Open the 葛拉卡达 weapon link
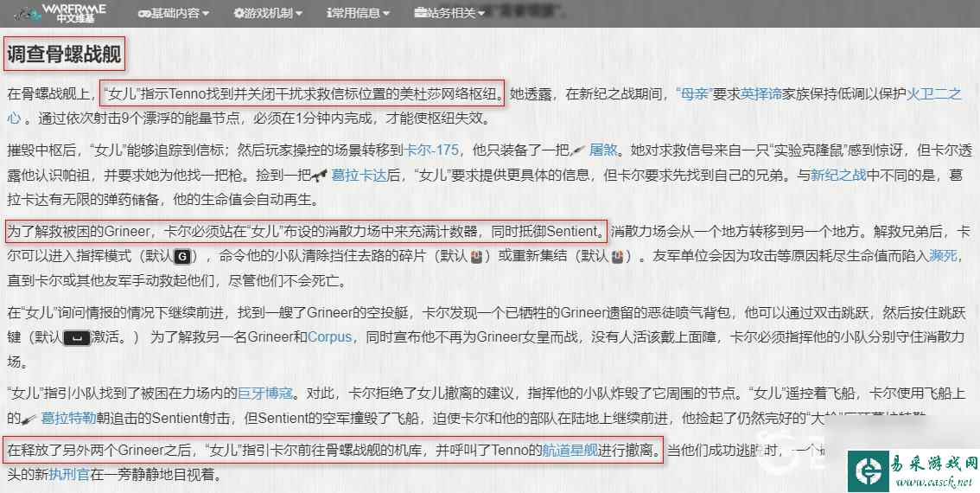This screenshot has height=493, width=980. (x=359, y=176)
